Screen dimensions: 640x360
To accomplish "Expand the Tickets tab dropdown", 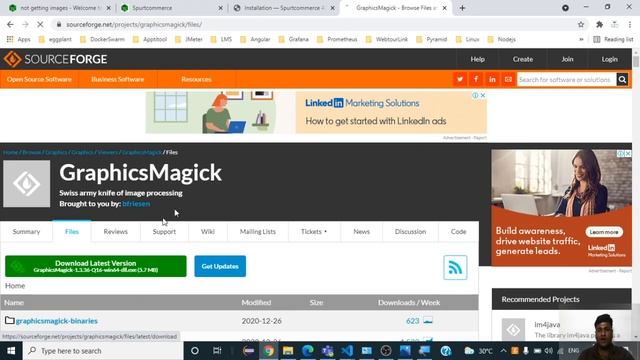I will click(314, 231).
